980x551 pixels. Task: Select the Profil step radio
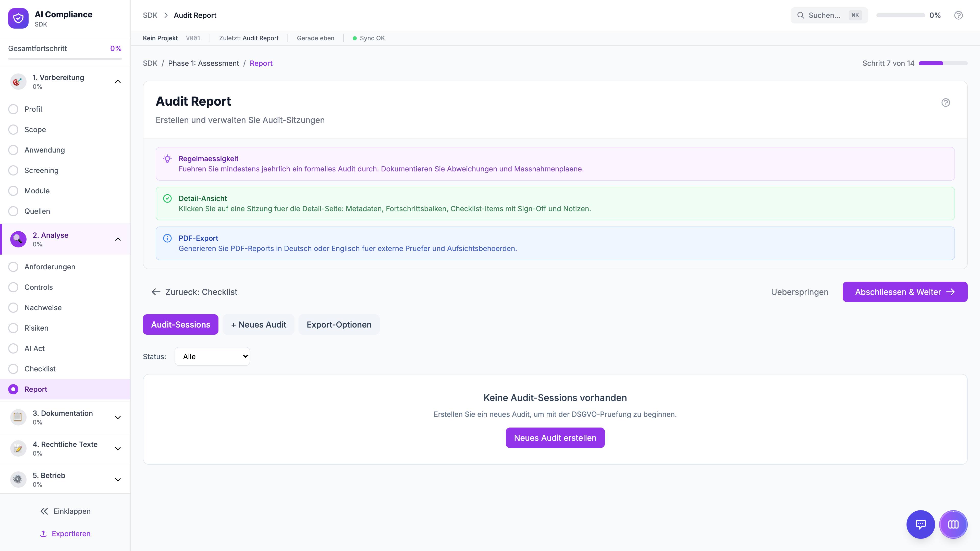point(13,109)
